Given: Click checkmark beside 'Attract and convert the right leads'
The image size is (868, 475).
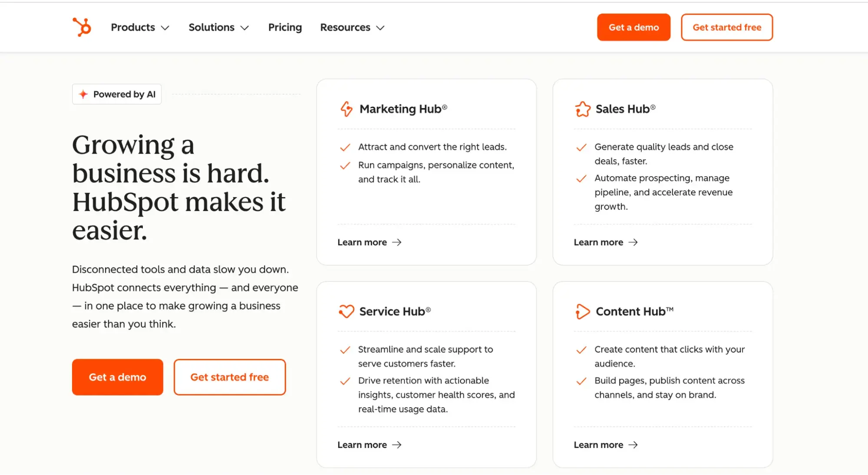Looking at the screenshot, I should [345, 148].
